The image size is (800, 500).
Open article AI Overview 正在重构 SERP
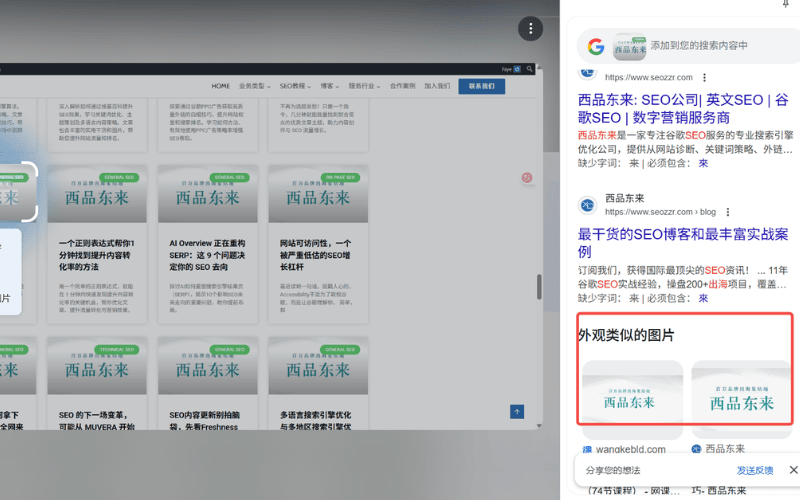207,255
